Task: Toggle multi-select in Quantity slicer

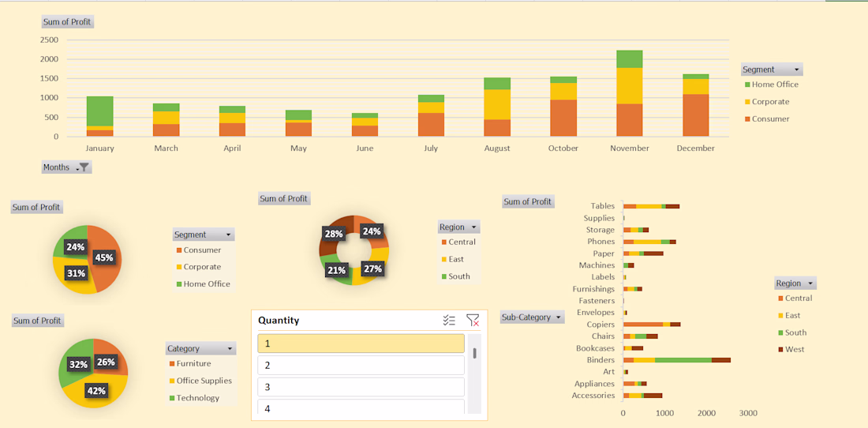Action: pos(449,320)
